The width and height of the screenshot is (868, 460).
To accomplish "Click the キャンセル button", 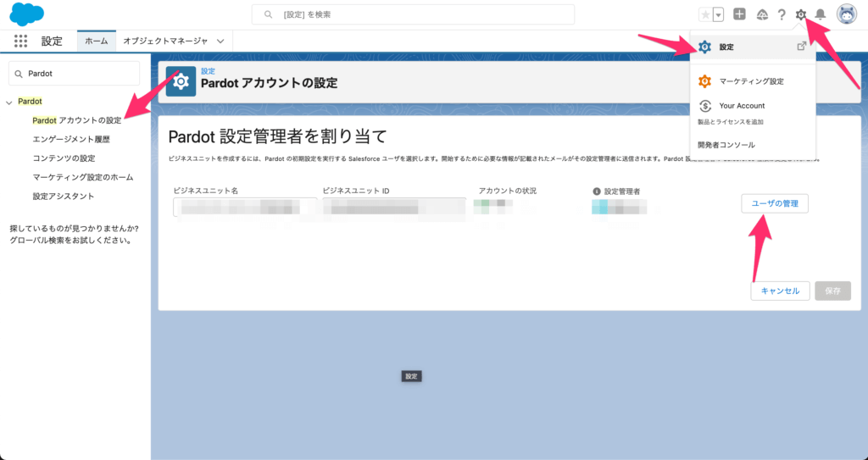I will point(780,291).
